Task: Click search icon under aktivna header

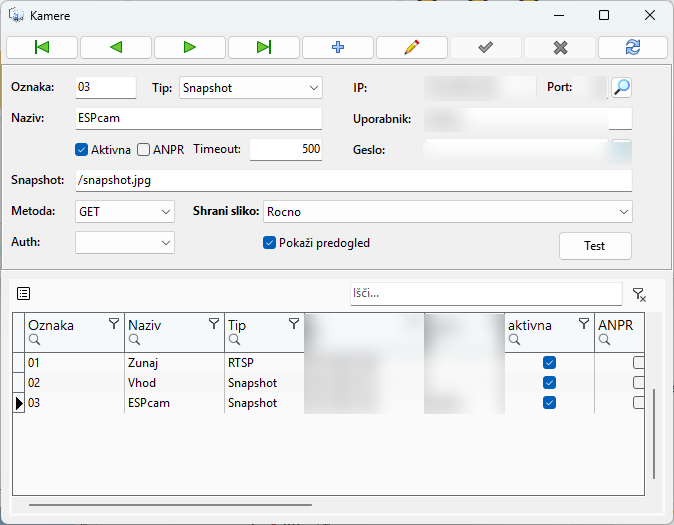Action: (514, 340)
